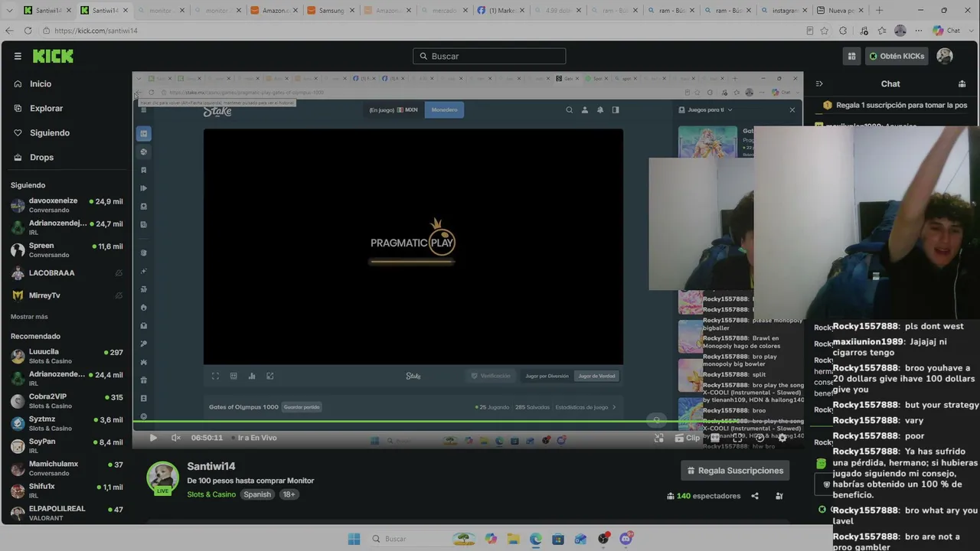This screenshot has width=980, height=551.
Task: Switch to the Facebook Marketplace tab
Action: (x=502, y=11)
